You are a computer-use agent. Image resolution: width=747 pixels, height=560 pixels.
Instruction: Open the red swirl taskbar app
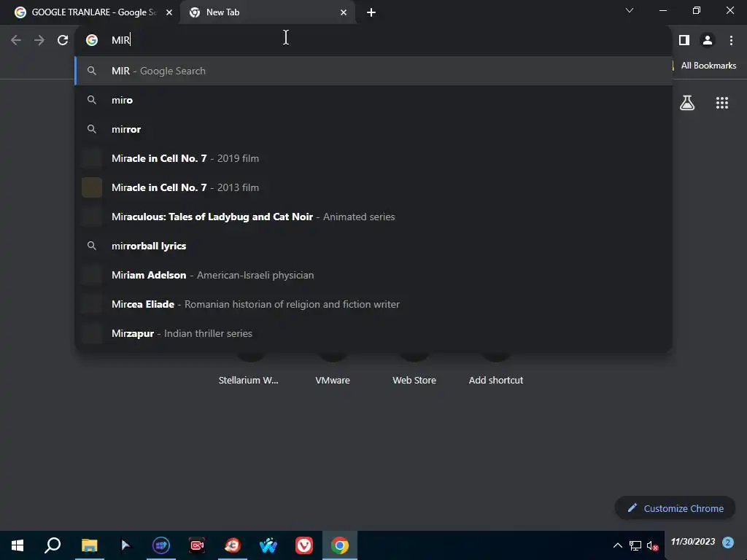[x=233, y=545]
